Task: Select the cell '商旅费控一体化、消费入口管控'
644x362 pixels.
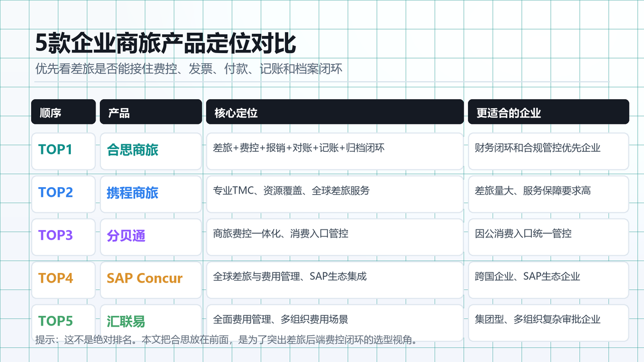Action: coord(335,237)
